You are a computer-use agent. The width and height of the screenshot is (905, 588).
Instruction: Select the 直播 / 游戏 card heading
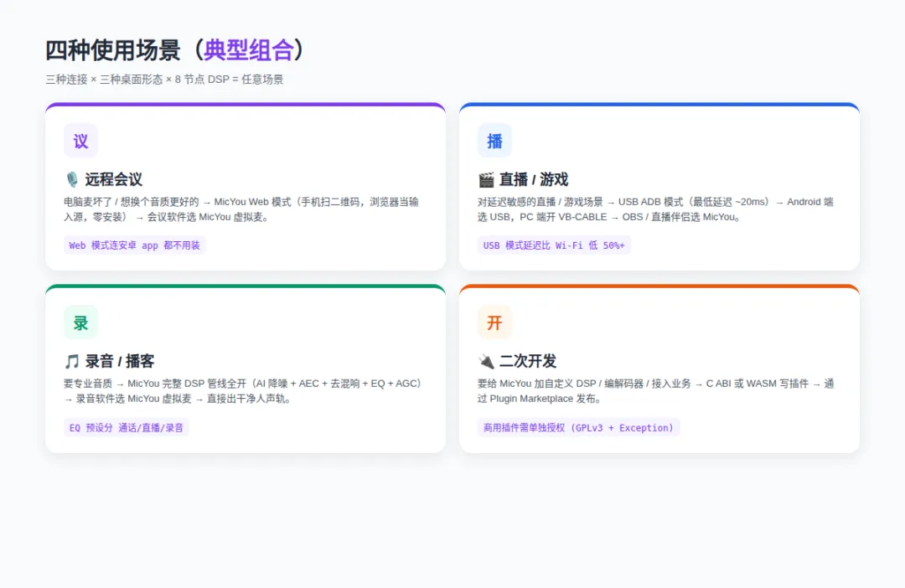pyautogui.click(x=533, y=179)
